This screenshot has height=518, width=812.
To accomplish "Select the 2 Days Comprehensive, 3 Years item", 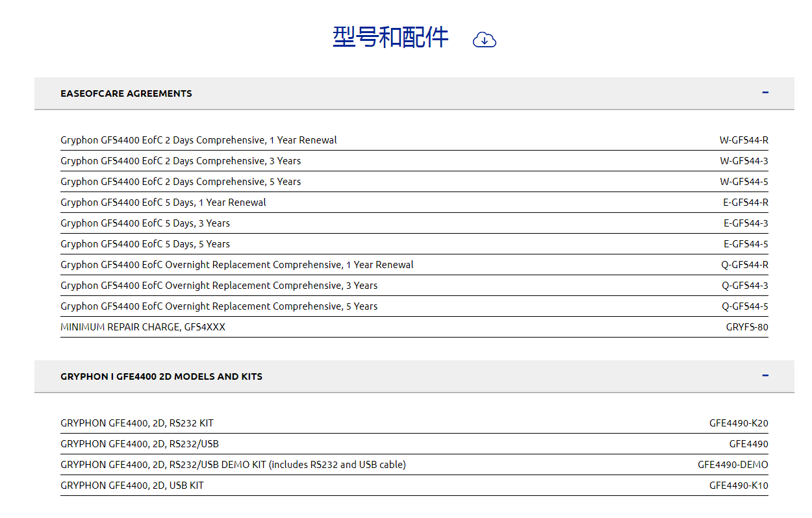I will (x=181, y=161).
